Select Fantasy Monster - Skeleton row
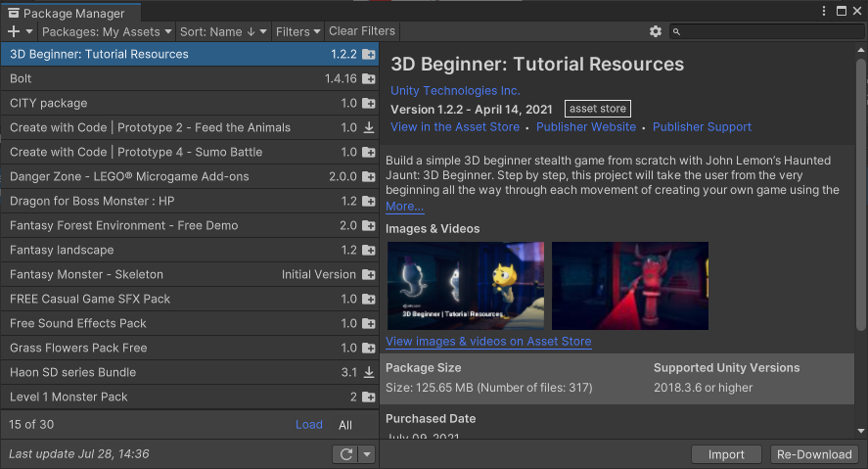This screenshot has height=469, width=868. click(x=189, y=274)
